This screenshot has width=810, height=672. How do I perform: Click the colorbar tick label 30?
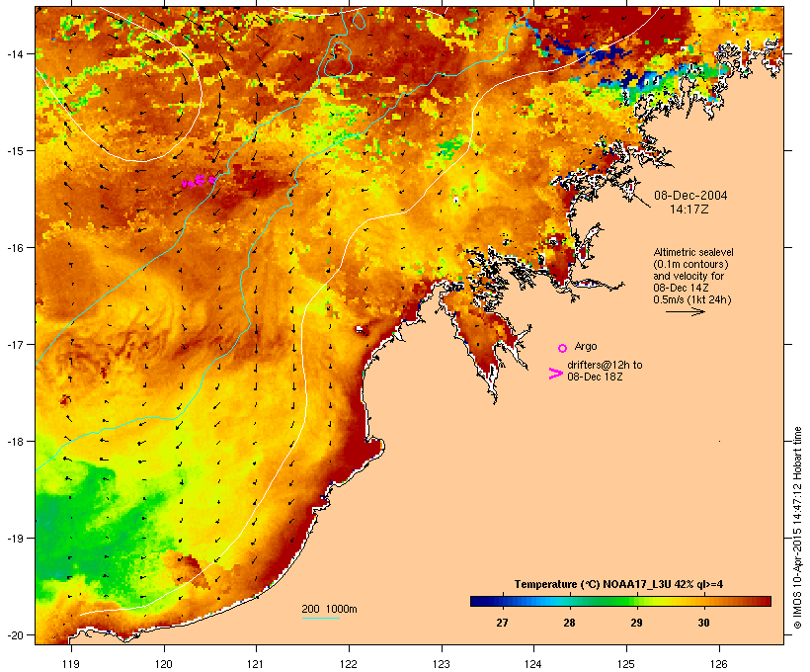tap(703, 623)
